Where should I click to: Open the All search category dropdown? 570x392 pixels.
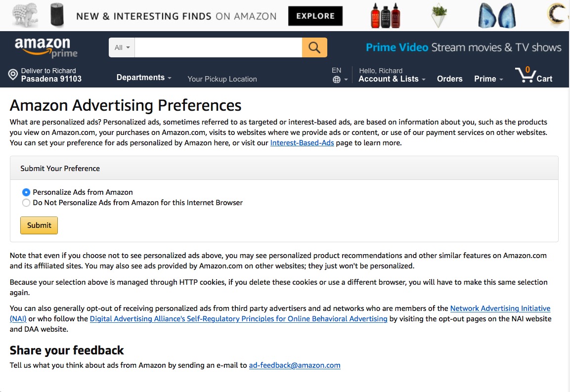click(x=122, y=47)
